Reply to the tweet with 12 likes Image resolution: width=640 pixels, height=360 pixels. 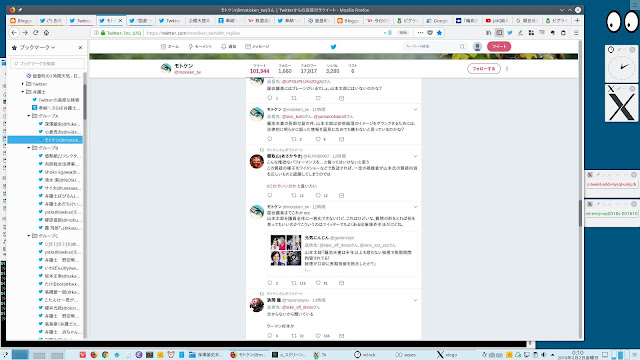pyautogui.click(x=269, y=196)
